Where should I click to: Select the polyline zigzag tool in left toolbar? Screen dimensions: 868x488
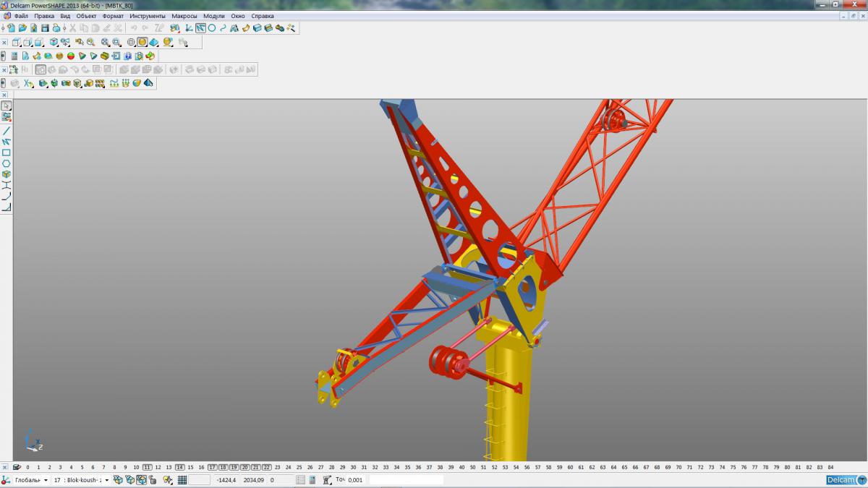tap(7, 142)
